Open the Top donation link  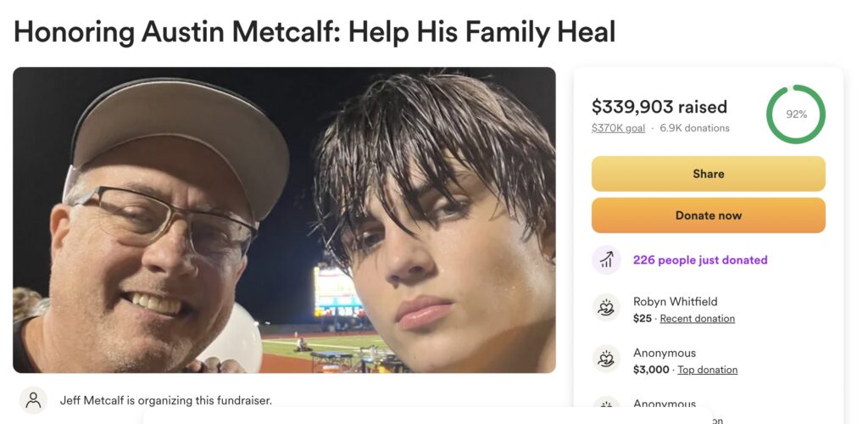[707, 370]
